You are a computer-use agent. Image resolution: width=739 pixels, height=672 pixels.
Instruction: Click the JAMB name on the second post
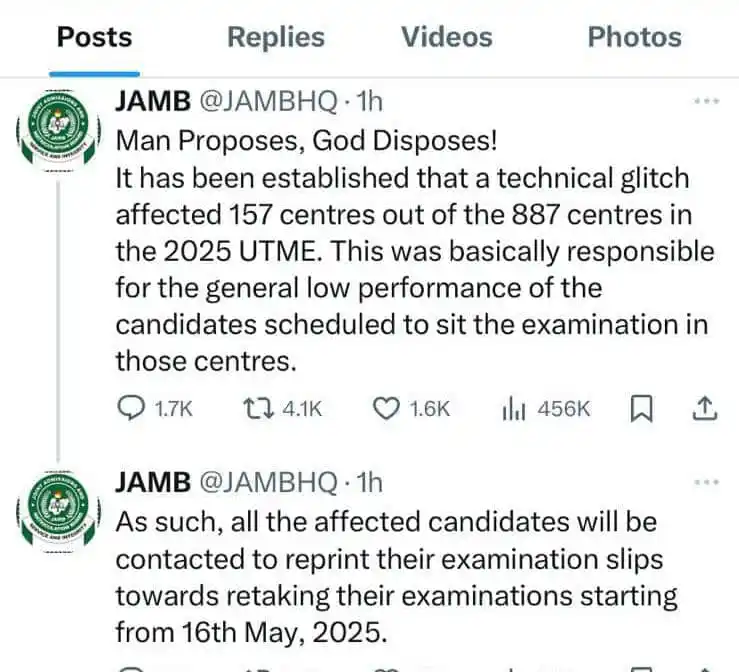click(153, 483)
